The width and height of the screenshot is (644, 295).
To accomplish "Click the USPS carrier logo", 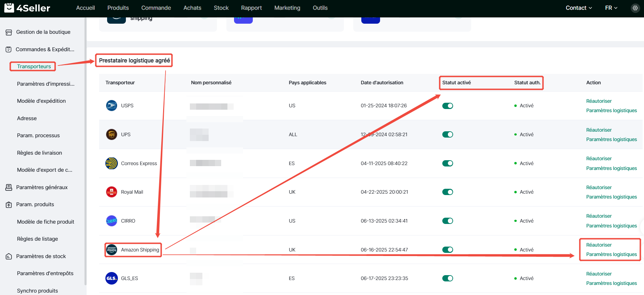I will (x=112, y=106).
